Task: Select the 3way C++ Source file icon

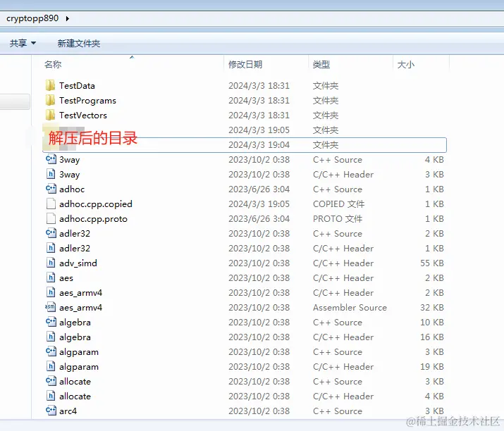Action: (x=51, y=159)
